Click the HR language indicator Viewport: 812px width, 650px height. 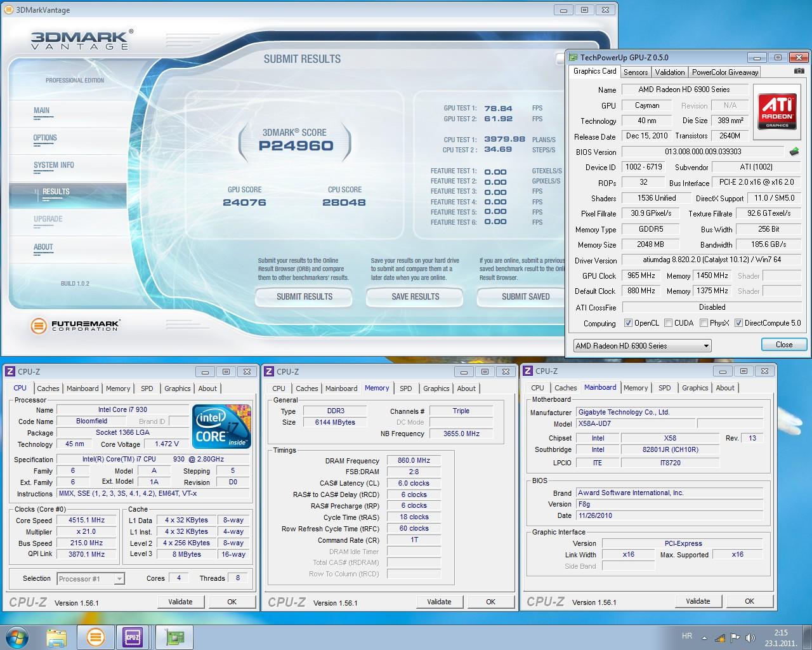(686, 636)
